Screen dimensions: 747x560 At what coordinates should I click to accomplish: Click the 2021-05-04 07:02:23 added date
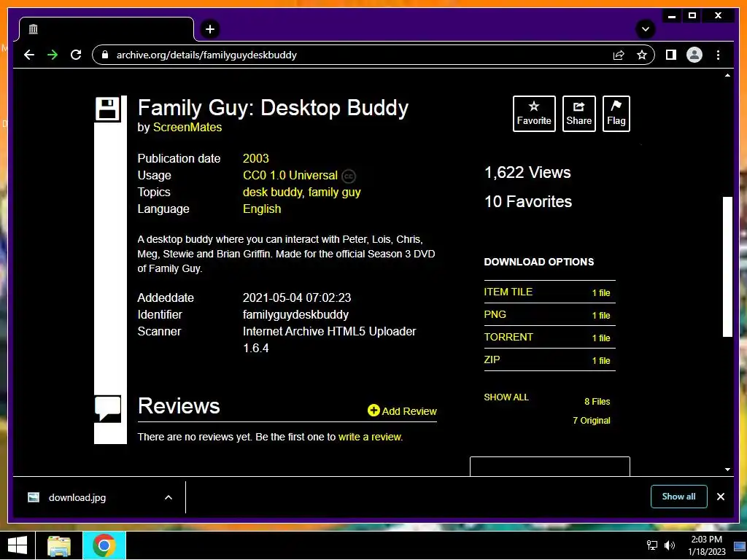tap(297, 297)
